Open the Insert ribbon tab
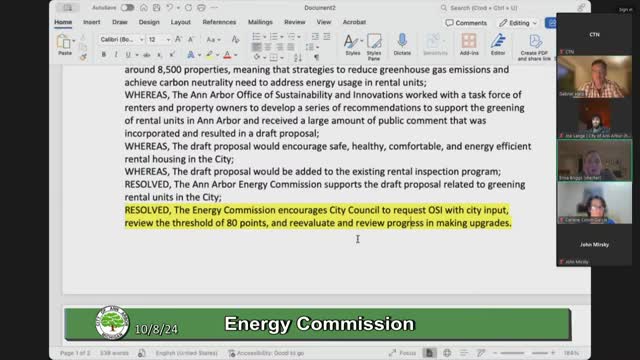This screenshot has width=640, height=360. [x=91, y=22]
